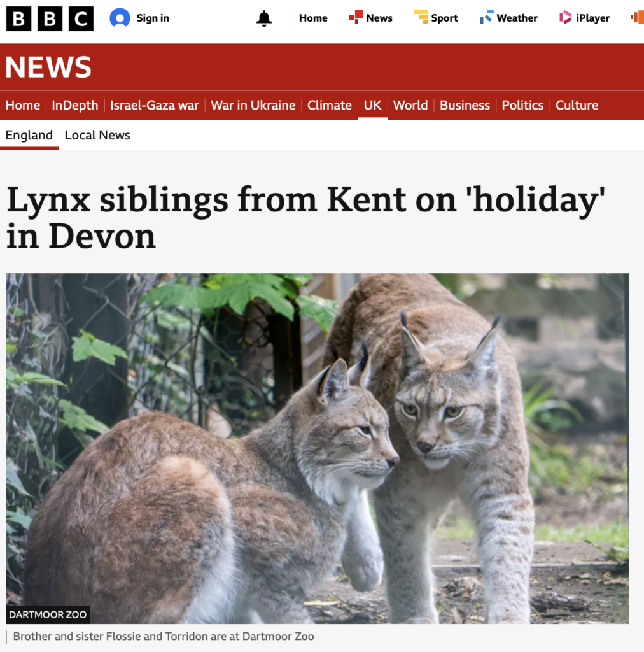Click the BBC logo blocks
This screenshot has height=652, width=644.
pyautogui.click(x=50, y=18)
